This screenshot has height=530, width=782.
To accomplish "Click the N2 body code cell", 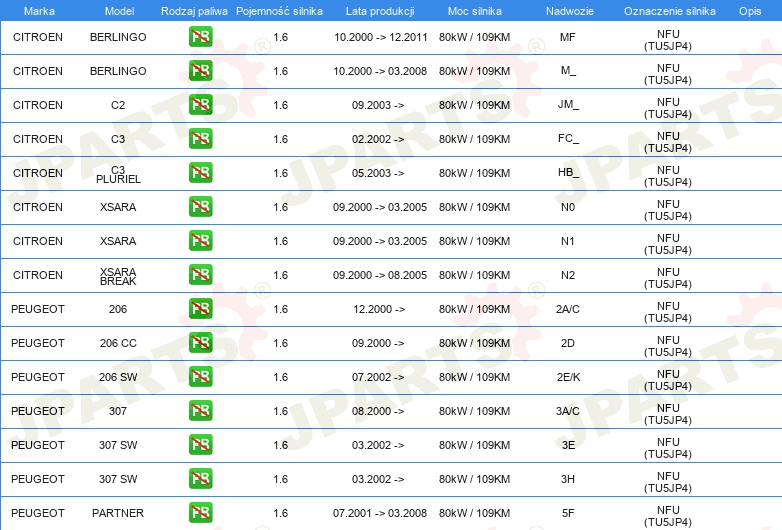I will coord(568,275).
